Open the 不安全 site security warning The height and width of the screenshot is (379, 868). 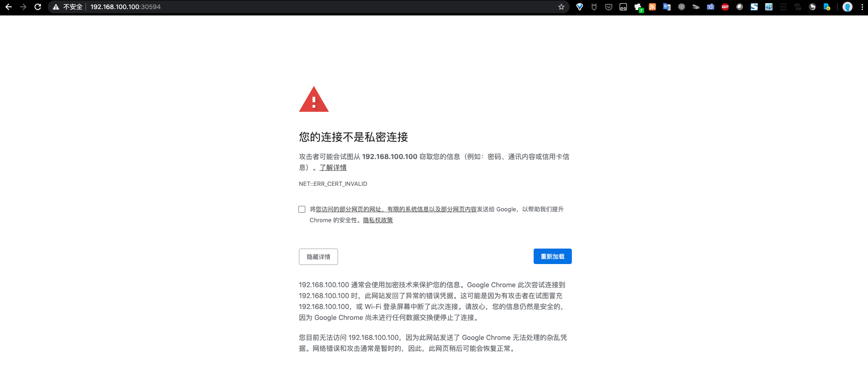point(68,7)
